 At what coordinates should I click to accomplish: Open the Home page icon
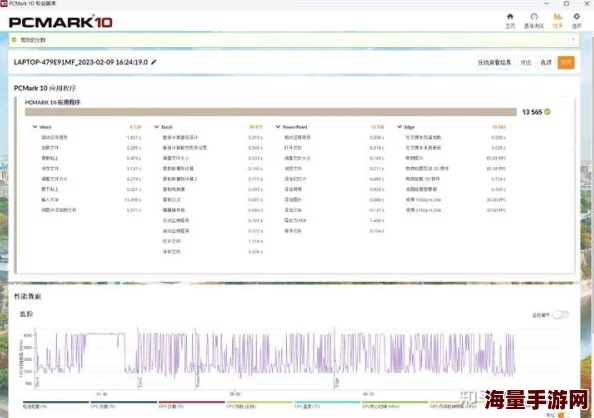[x=510, y=17]
